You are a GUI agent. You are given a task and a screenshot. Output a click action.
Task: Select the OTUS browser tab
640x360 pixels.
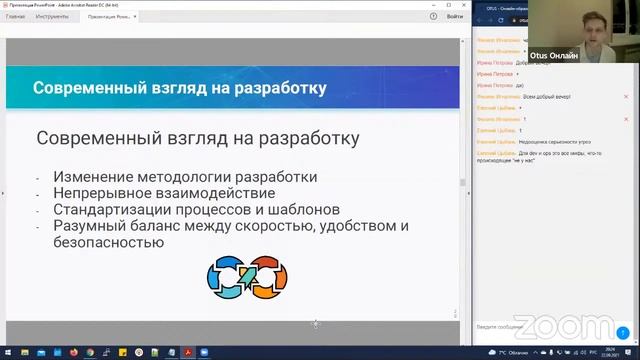click(506, 8)
